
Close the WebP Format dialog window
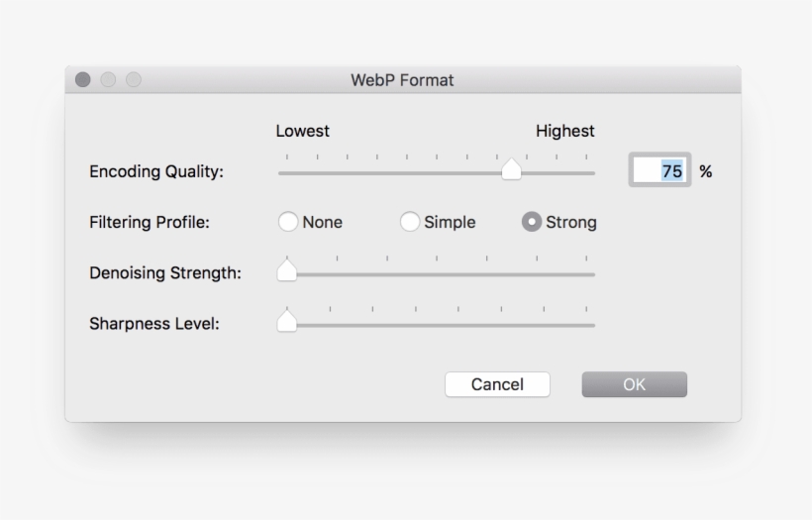(x=83, y=80)
